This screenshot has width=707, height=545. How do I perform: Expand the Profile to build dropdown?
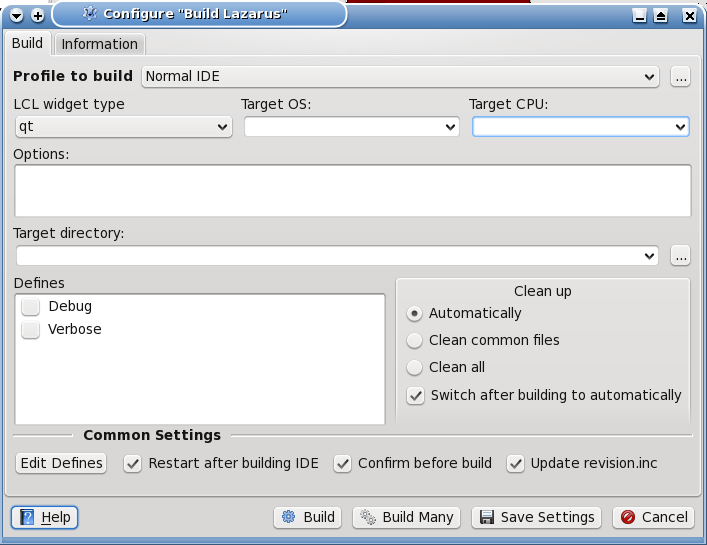coord(400,77)
